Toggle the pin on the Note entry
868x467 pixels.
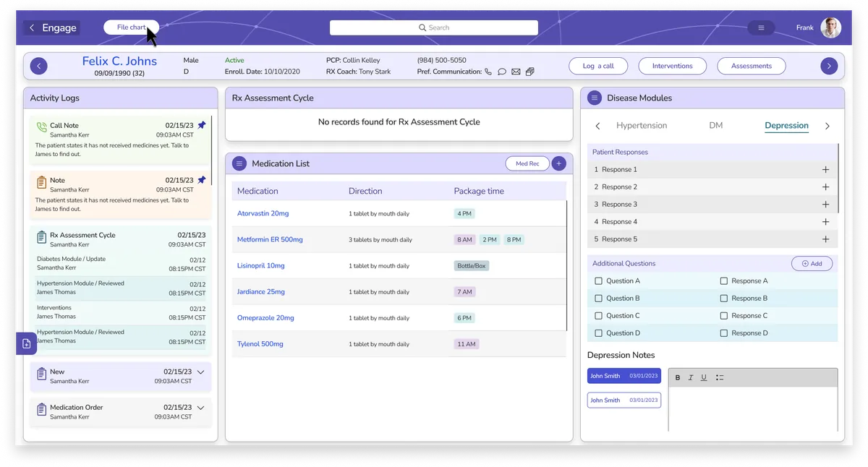click(x=202, y=180)
